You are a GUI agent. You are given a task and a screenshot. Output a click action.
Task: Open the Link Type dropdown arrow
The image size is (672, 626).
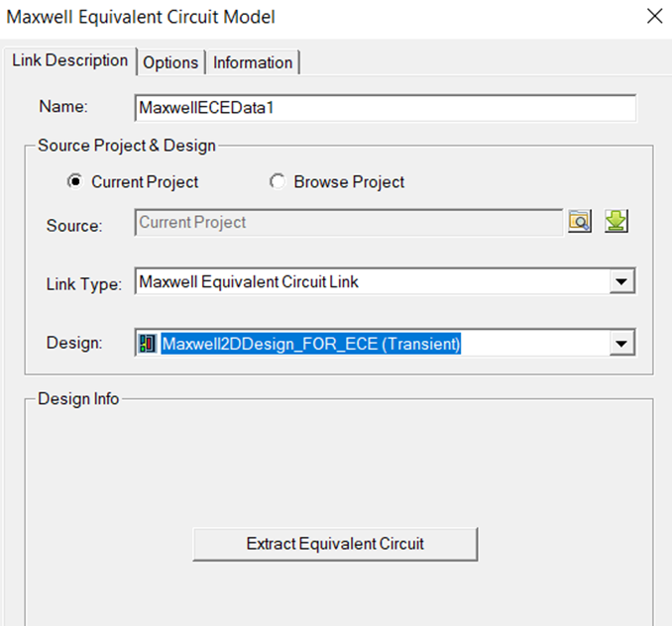tap(621, 281)
